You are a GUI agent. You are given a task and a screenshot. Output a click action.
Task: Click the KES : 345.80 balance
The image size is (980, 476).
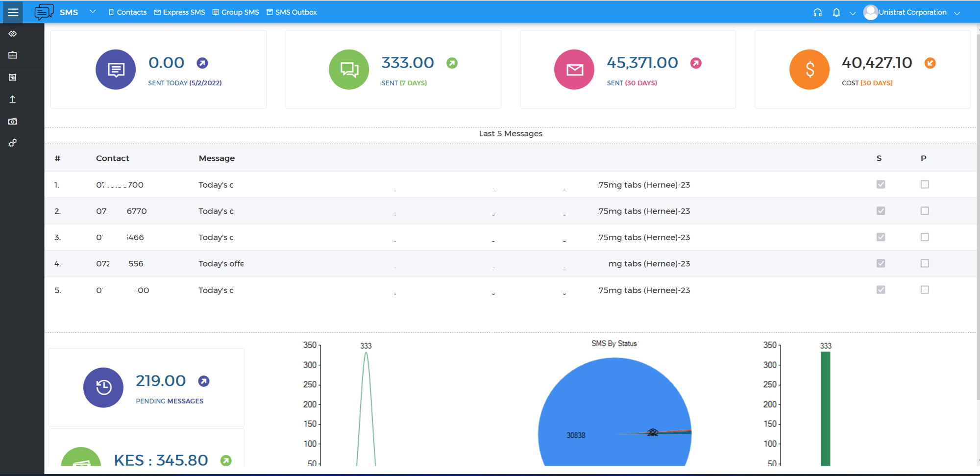click(x=161, y=460)
